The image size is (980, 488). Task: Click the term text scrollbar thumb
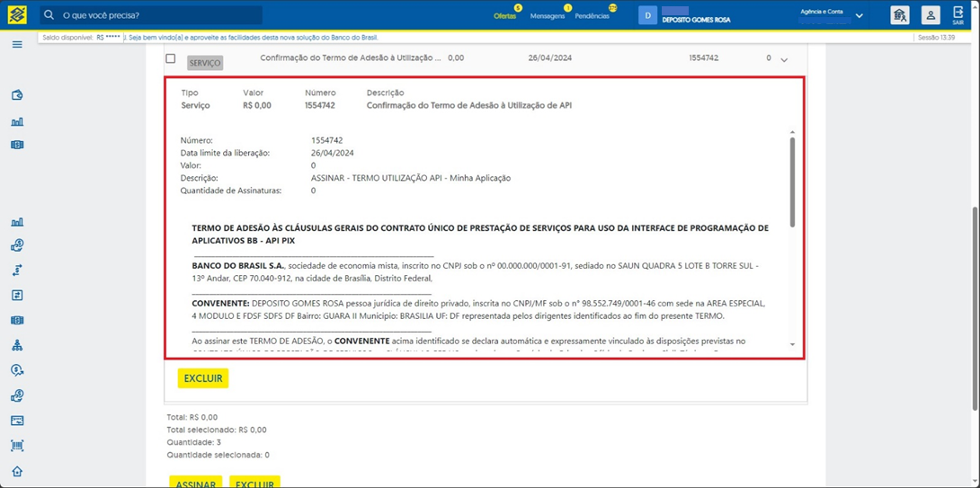(792, 182)
